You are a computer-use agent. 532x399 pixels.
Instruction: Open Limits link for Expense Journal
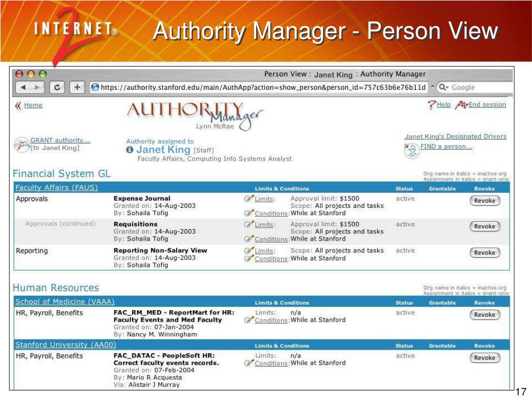264,199
